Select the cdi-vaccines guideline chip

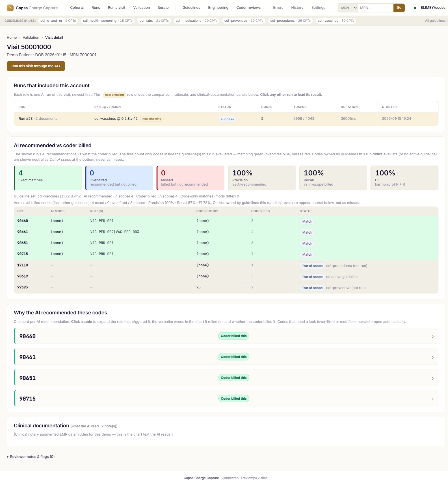click(x=336, y=21)
